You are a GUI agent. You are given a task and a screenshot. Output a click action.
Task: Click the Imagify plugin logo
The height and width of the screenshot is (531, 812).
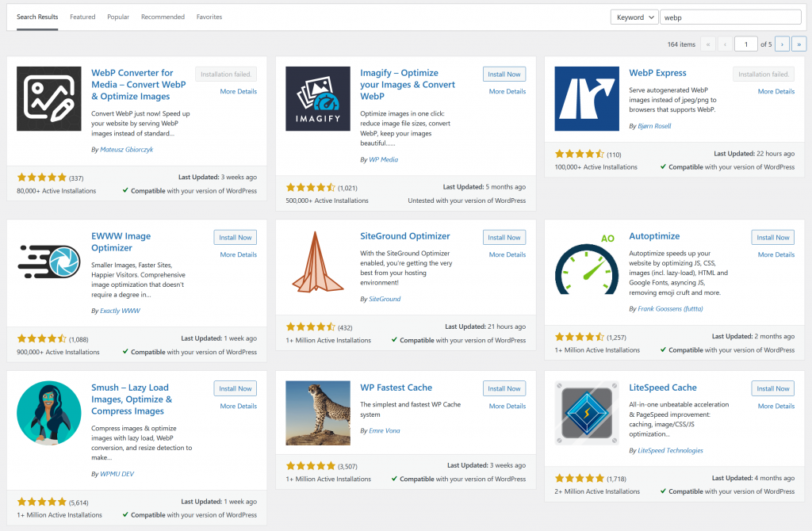(317, 98)
